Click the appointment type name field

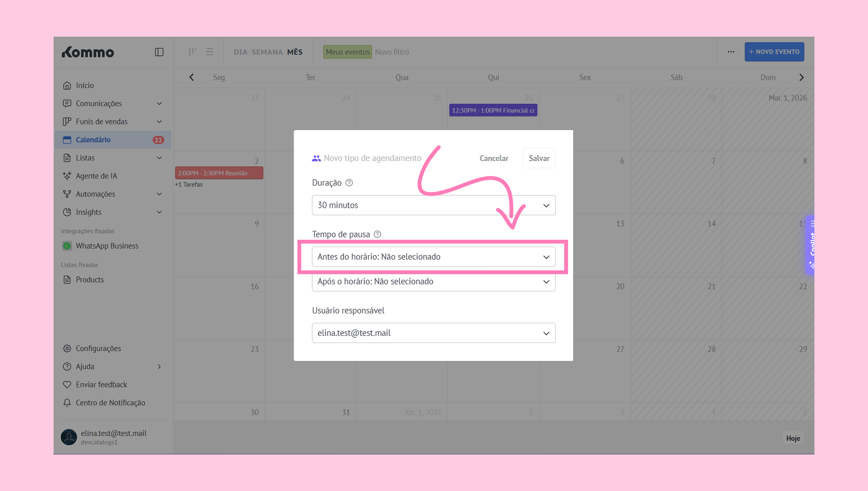373,158
